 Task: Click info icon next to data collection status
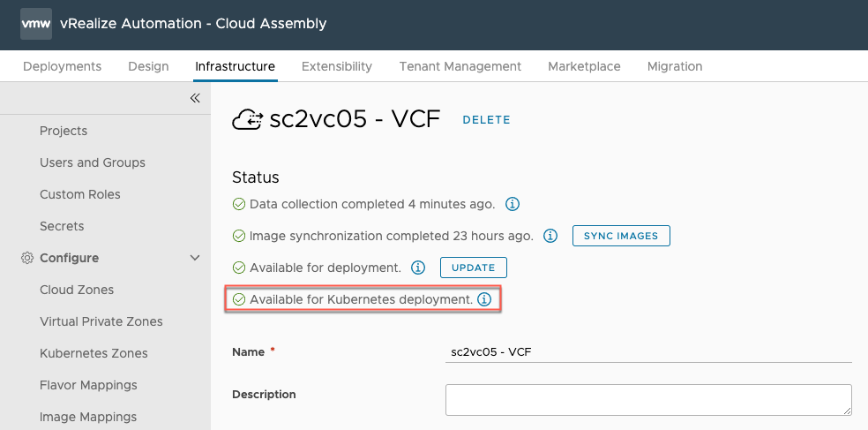click(x=513, y=204)
